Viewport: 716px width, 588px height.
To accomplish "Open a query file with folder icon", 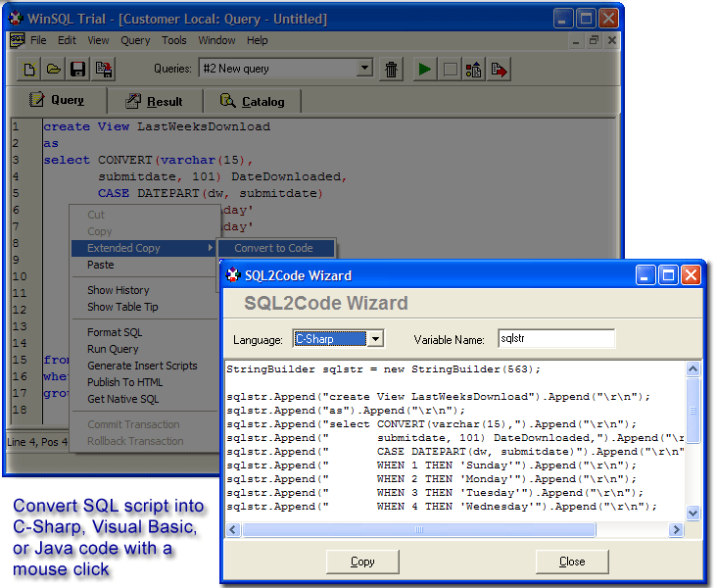I will (54, 70).
